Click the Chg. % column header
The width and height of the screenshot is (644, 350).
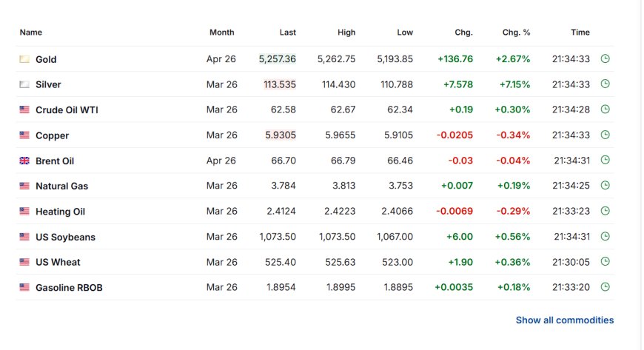[x=516, y=32]
